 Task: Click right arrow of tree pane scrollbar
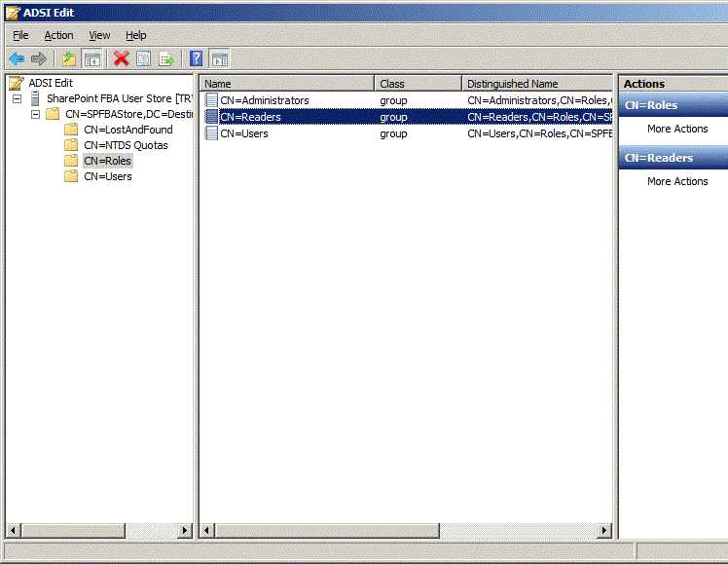[x=185, y=530]
